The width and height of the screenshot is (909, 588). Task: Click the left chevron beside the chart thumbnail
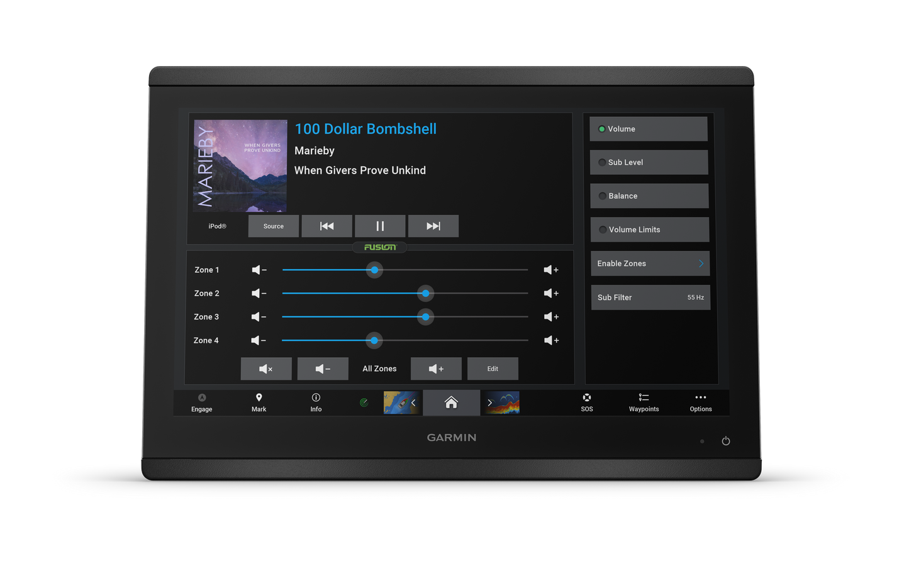(x=414, y=402)
